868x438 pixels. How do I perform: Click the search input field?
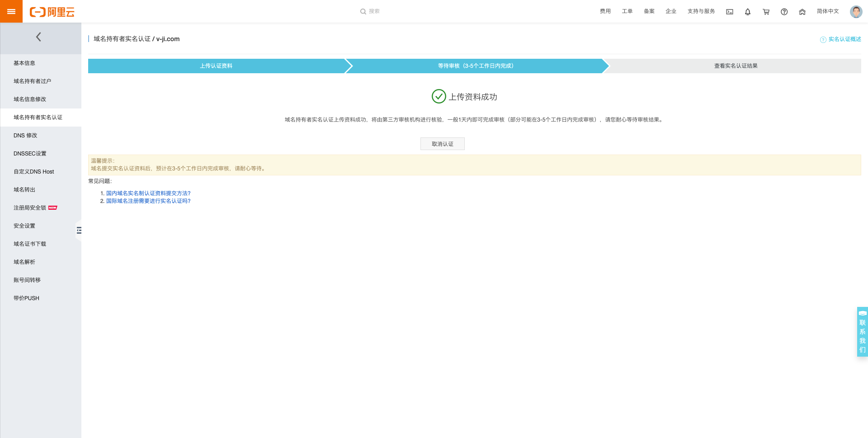point(374,11)
